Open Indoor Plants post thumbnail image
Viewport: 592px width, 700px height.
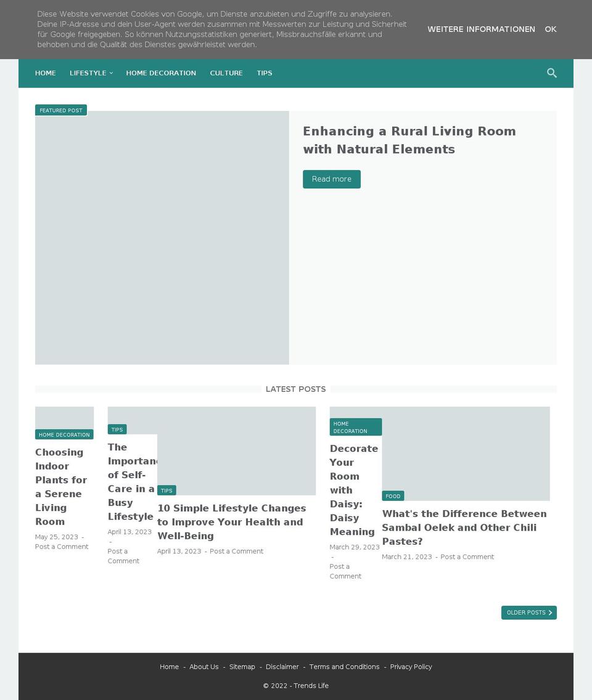coord(64,418)
